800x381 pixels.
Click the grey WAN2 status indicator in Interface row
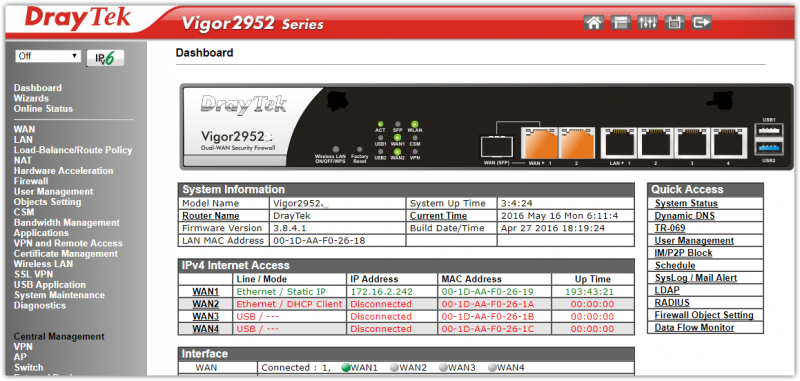395,368
